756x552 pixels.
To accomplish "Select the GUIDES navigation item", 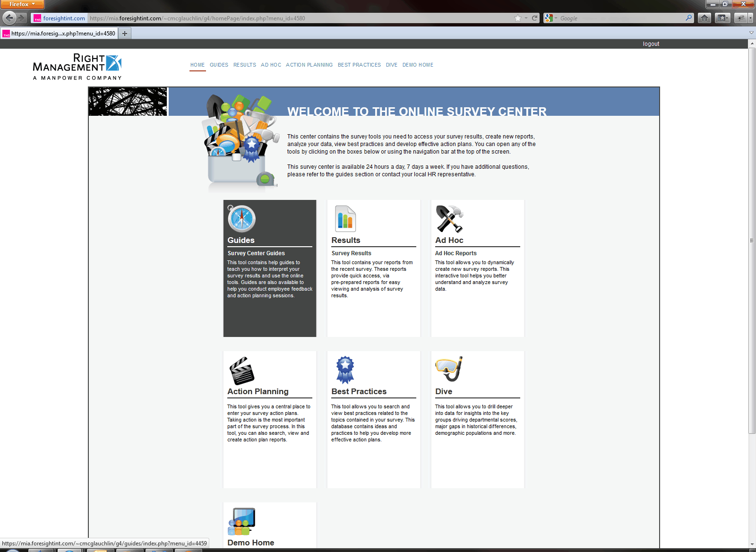I will [x=219, y=65].
